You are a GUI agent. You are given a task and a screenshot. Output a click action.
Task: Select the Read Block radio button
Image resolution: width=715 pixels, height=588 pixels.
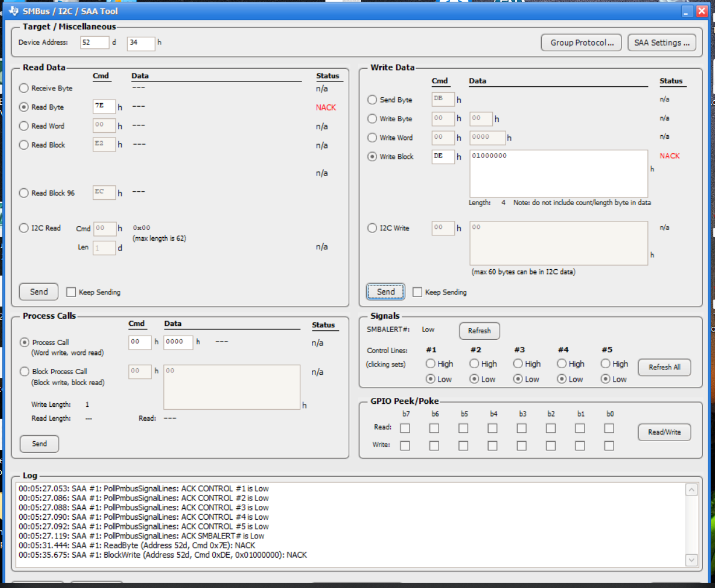[x=24, y=145]
